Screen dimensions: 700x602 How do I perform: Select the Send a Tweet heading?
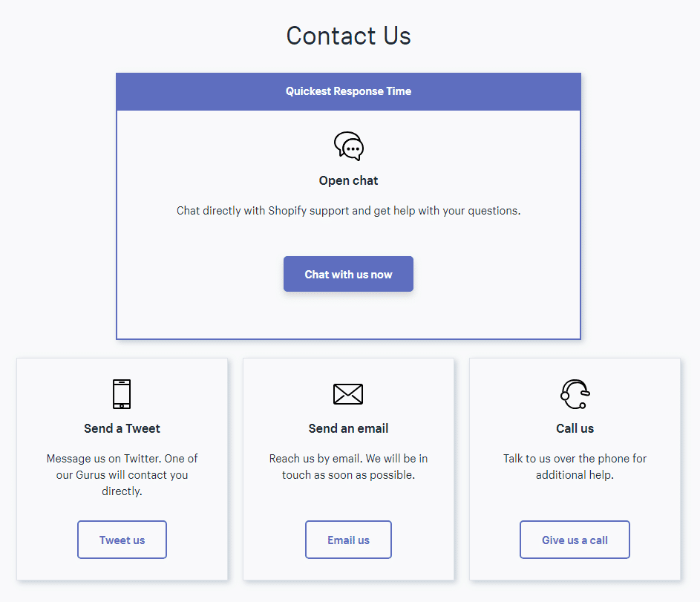click(122, 428)
